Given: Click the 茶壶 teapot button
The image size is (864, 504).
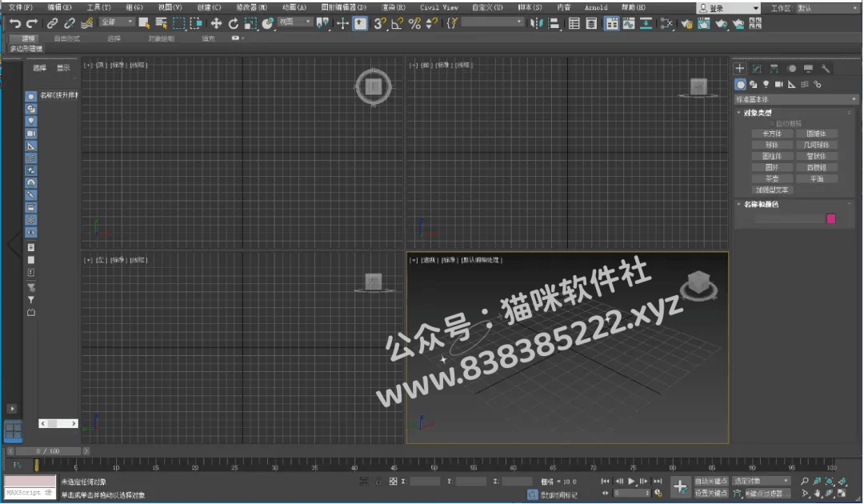Looking at the screenshot, I should click(x=772, y=178).
